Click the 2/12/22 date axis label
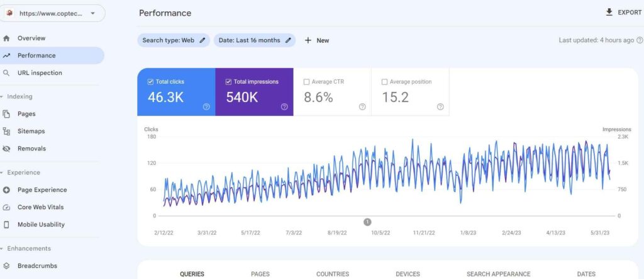This screenshot has height=279, width=644. (164, 233)
